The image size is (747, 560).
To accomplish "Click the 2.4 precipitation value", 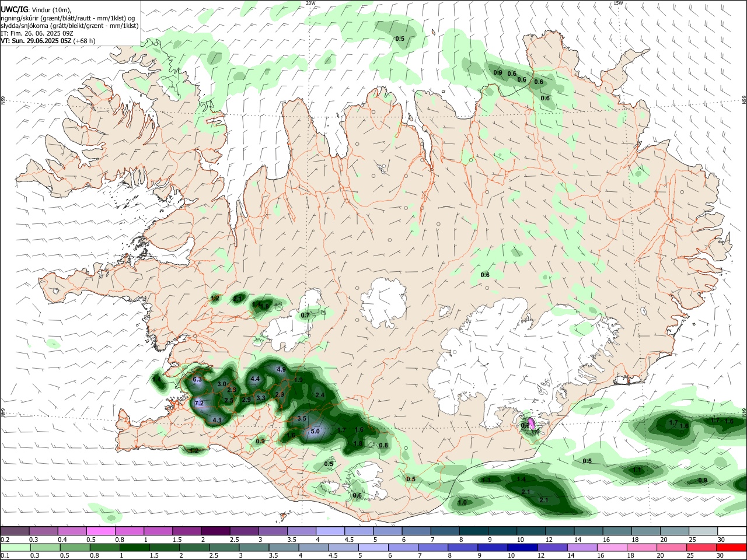I will pyautogui.click(x=319, y=395).
